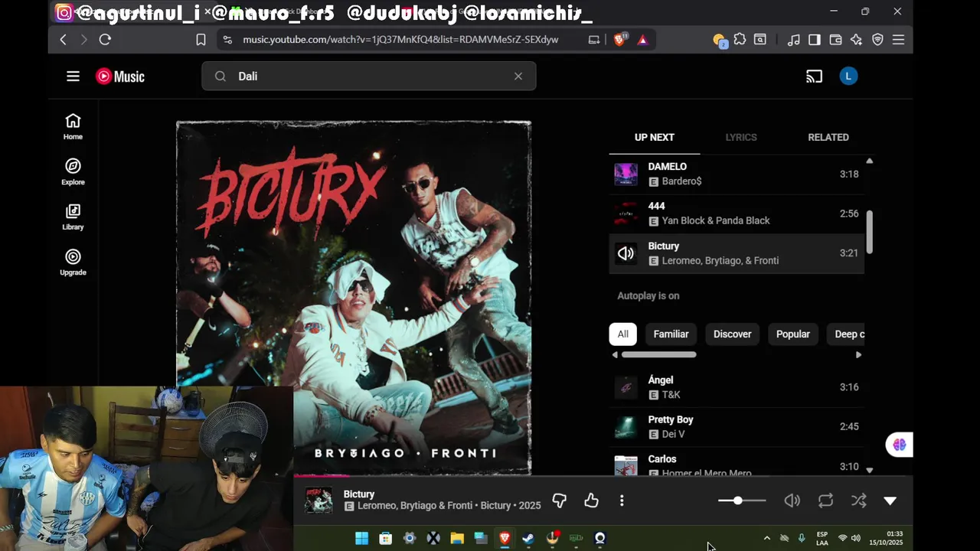Select the Familiar filter chip

point(671,334)
